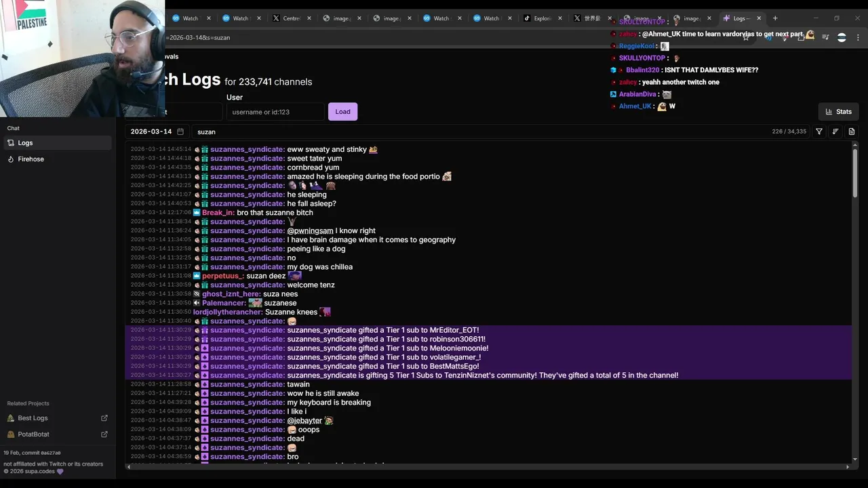Click message "cornbread yum"
The height and width of the screenshot is (488, 868).
(313, 167)
